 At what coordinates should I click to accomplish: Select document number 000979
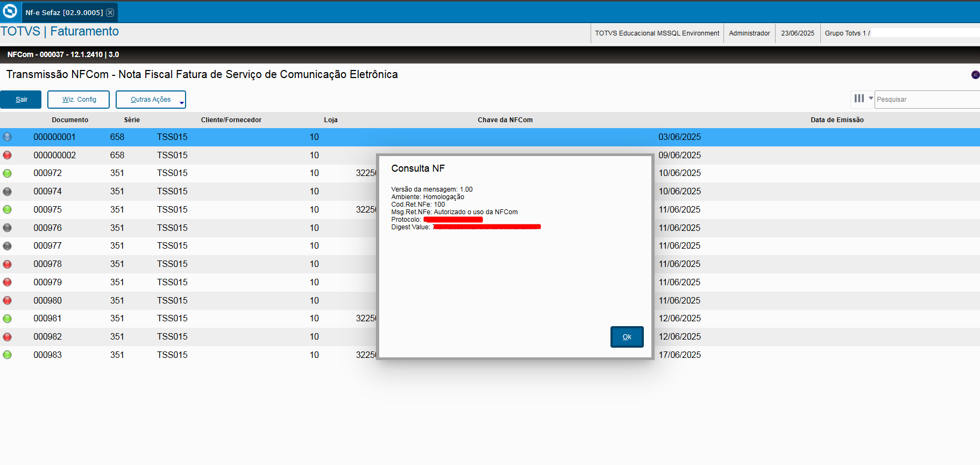click(47, 282)
